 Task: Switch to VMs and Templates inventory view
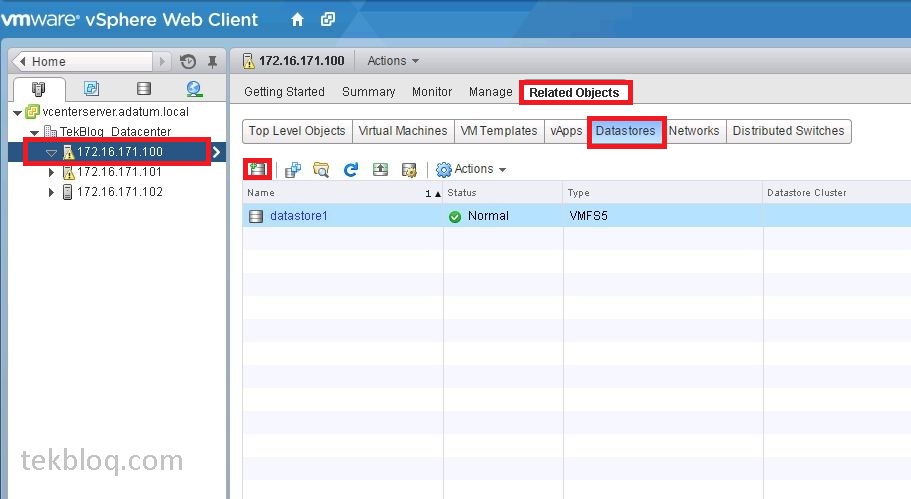tap(91, 88)
